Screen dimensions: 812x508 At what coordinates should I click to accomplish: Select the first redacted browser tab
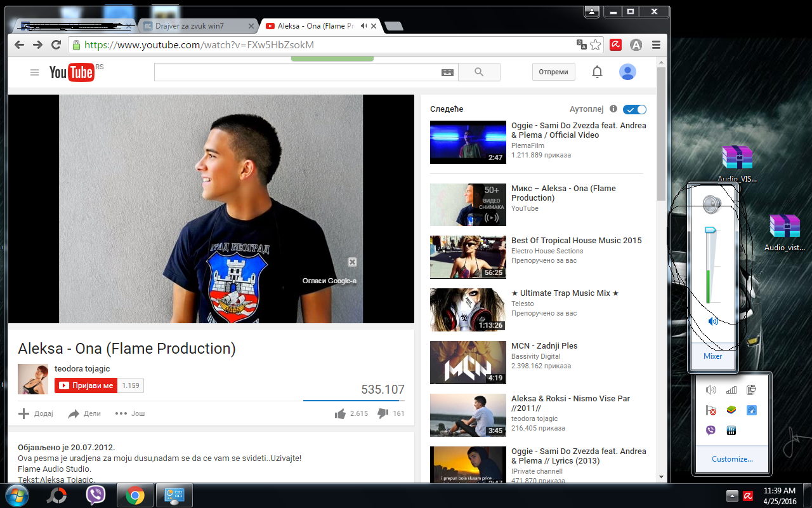[75, 26]
